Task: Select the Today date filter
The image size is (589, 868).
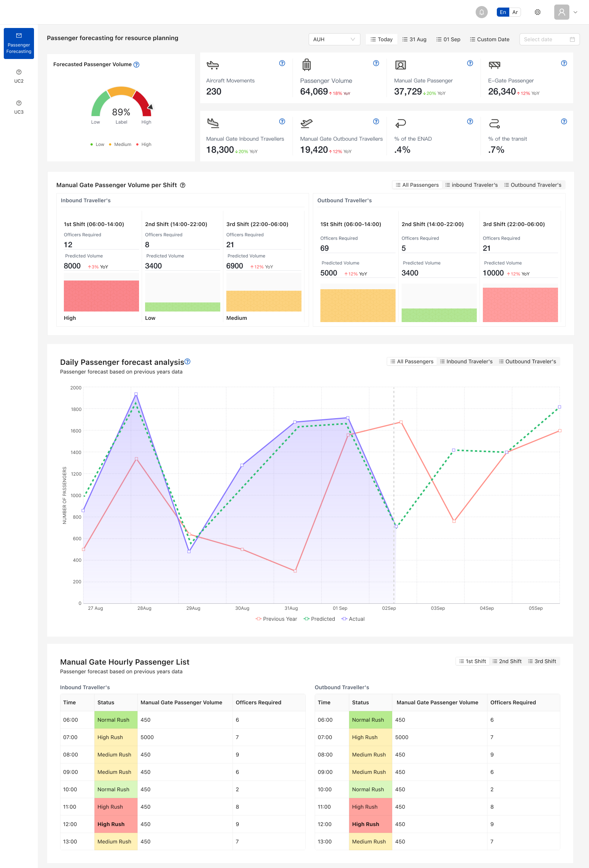Action: [382, 39]
